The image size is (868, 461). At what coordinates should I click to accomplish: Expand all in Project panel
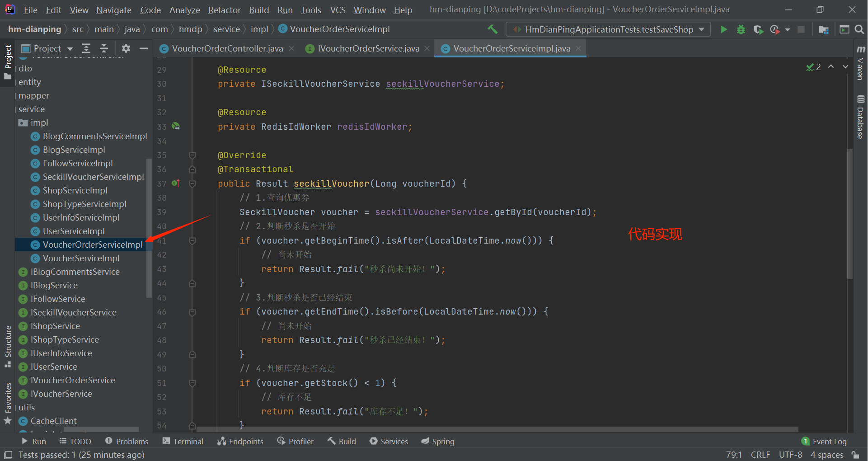86,48
